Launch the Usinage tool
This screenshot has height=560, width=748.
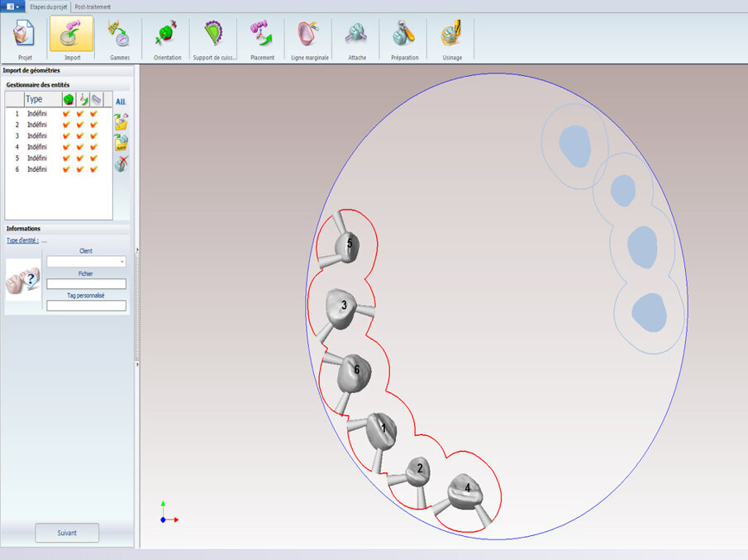451,36
